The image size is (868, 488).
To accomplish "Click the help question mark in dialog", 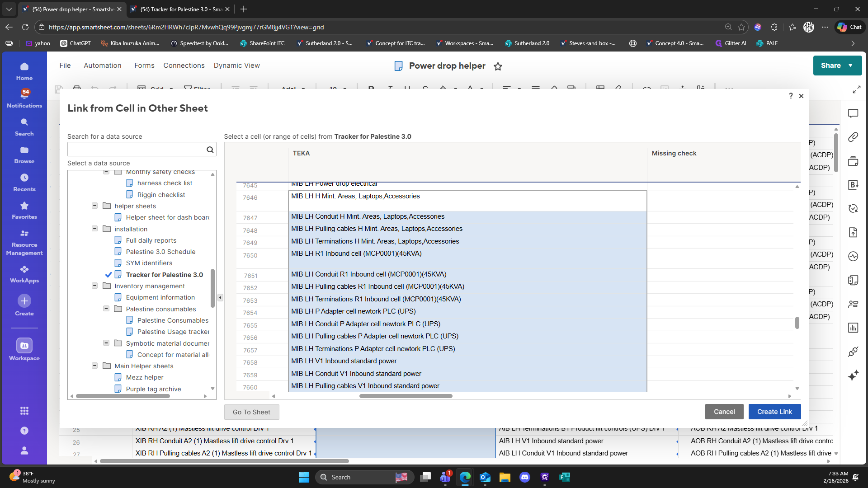I will (x=791, y=96).
